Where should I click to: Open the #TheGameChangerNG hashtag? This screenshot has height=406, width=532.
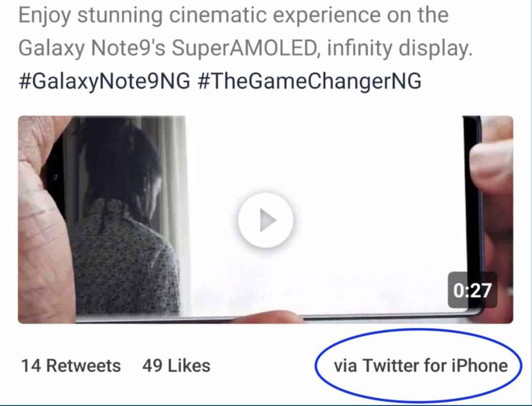point(306,82)
